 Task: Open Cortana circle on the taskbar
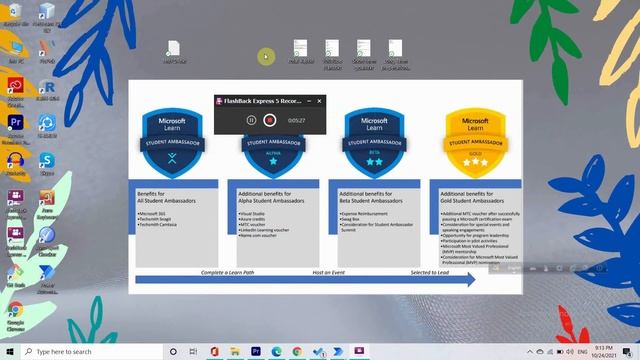click(173, 351)
